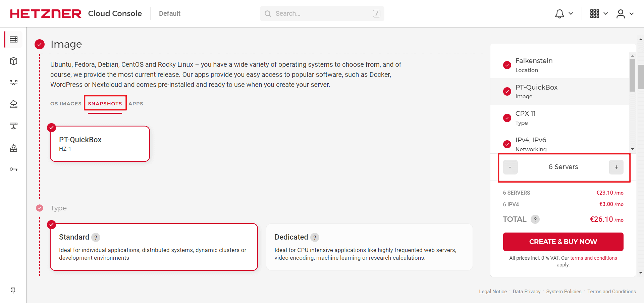This screenshot has height=303, width=644.
Task: Open Firewalls icon in left sidebar
Action: point(13,148)
